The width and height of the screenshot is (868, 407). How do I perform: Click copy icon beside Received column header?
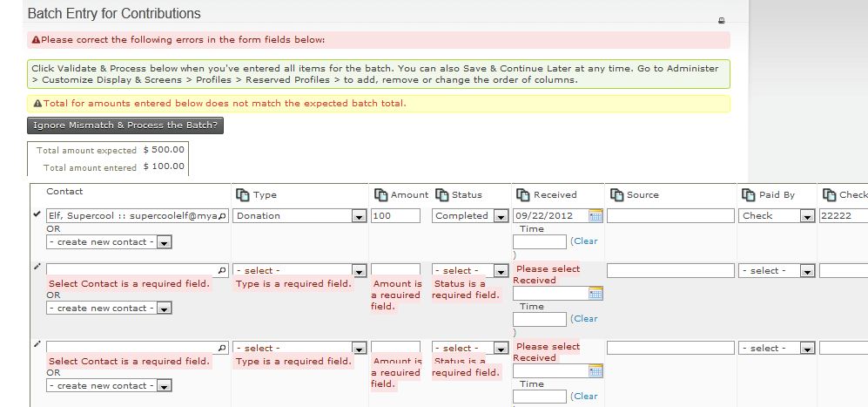point(523,195)
